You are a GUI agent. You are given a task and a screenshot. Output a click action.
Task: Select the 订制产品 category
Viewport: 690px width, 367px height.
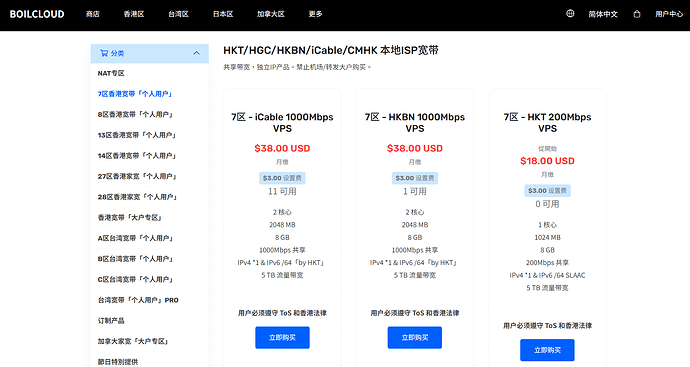coord(150,321)
